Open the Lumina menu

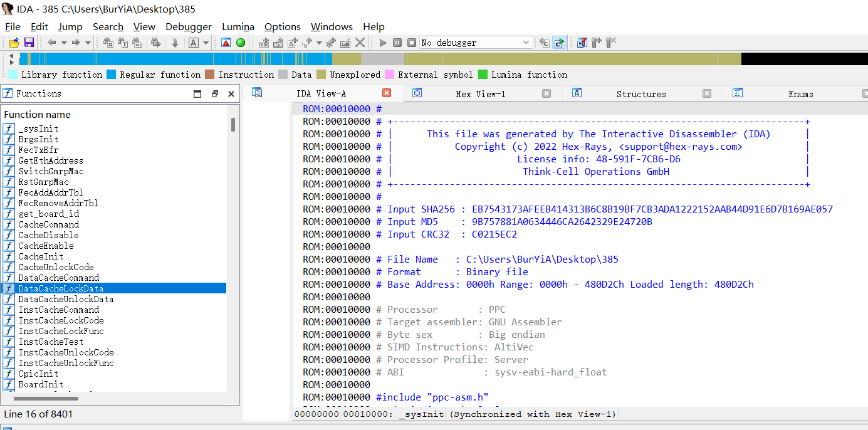click(238, 27)
